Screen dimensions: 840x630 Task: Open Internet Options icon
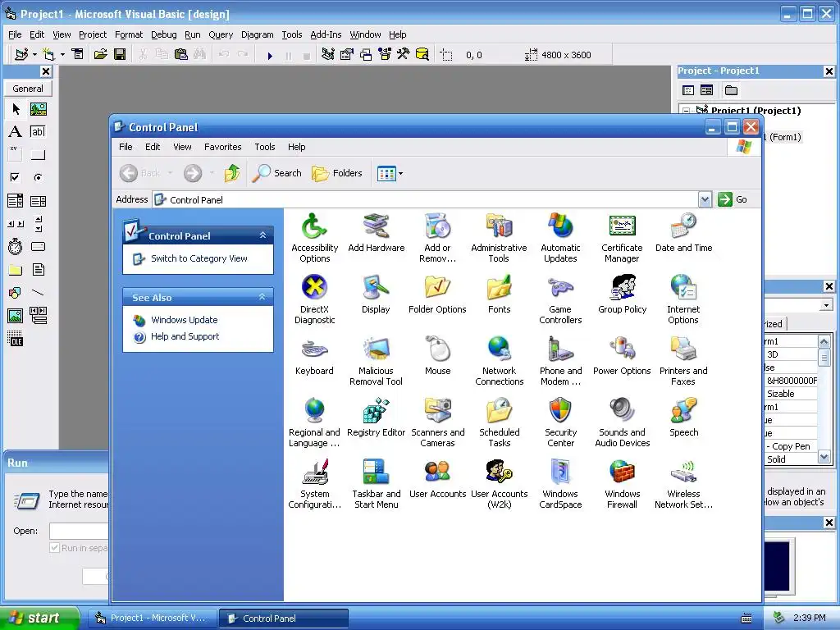coord(683,299)
